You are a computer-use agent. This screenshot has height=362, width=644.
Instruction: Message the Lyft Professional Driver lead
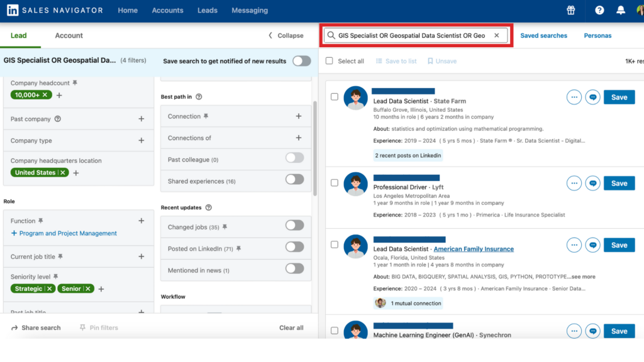point(592,184)
